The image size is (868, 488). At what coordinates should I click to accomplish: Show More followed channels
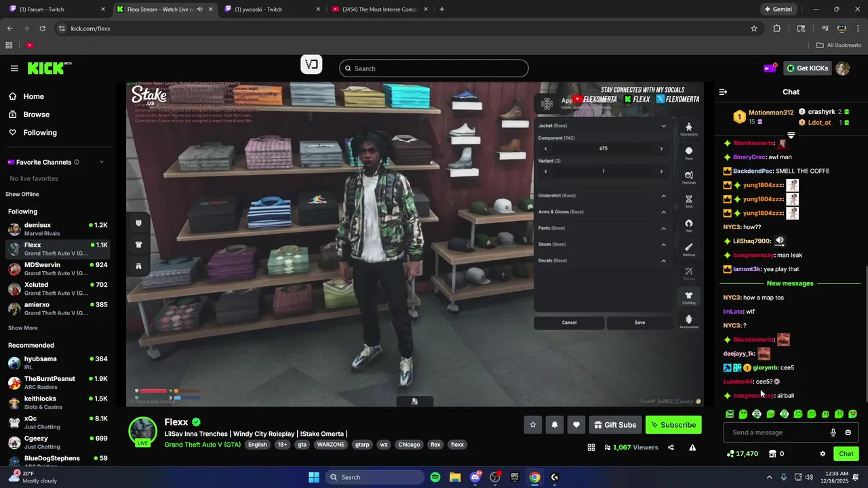pos(23,328)
